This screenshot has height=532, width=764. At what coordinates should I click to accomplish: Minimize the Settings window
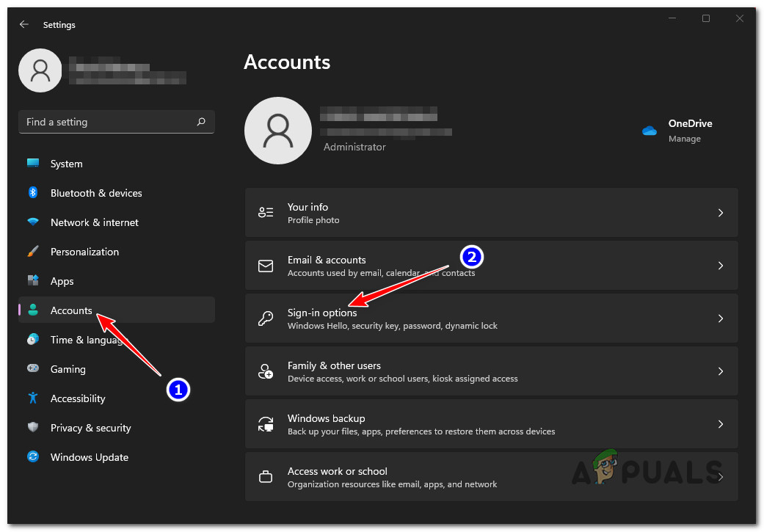tap(672, 18)
